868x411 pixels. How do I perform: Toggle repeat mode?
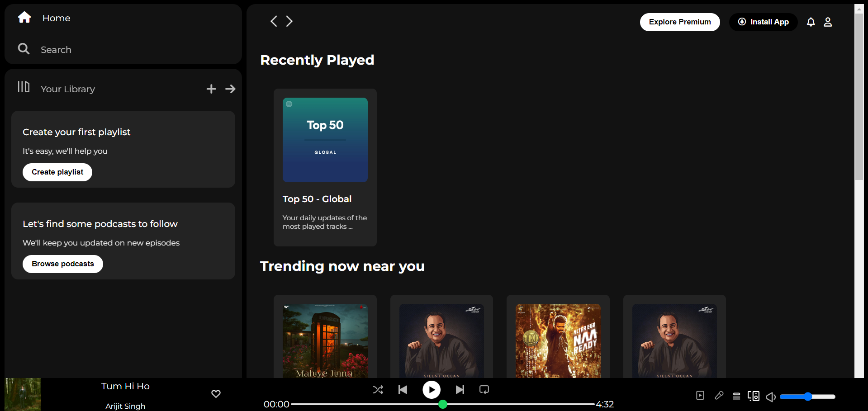(484, 390)
